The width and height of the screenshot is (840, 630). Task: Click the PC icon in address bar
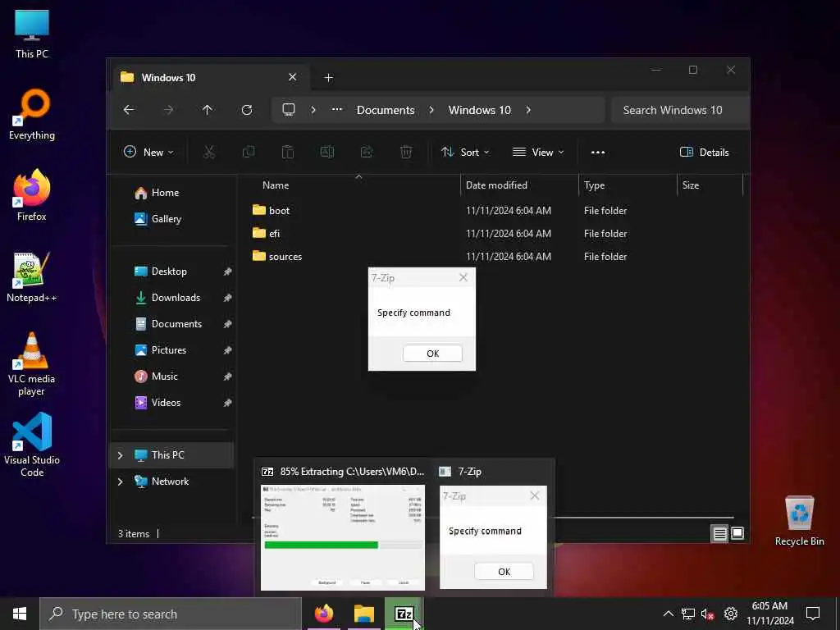(289, 110)
